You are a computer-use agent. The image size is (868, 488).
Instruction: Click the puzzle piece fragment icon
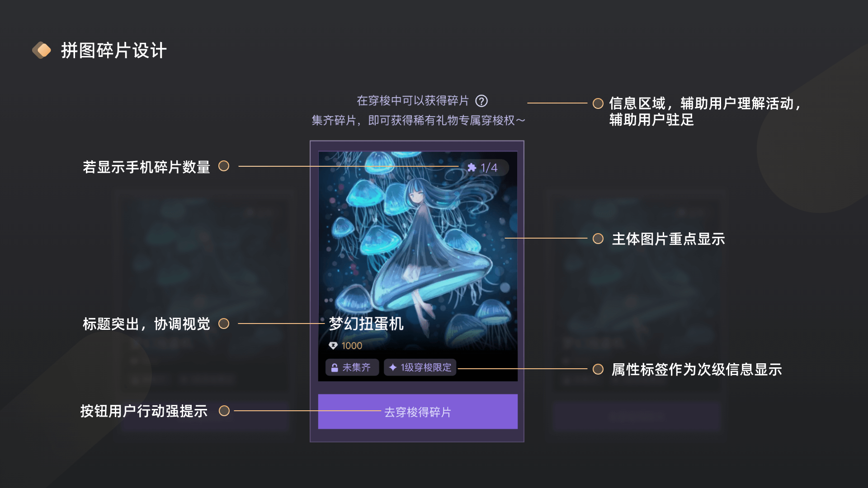click(472, 168)
